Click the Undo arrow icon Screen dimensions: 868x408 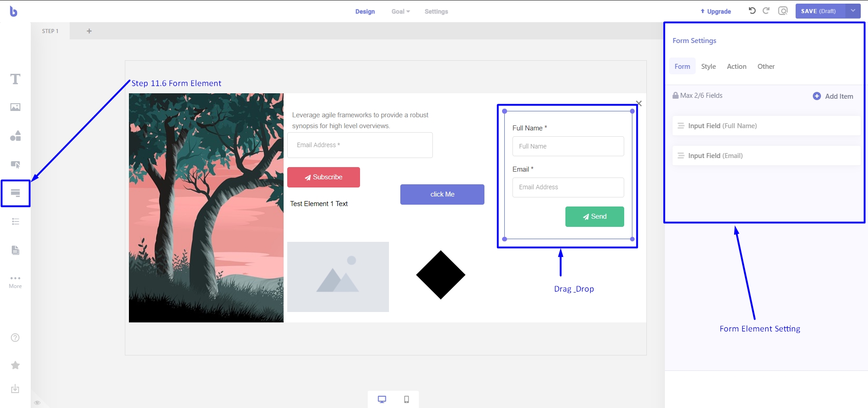pyautogui.click(x=752, y=11)
